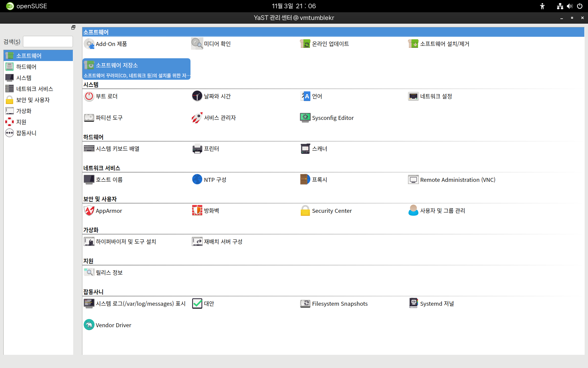
Task: Open the 온라인 업데이트 online update icon
Action: click(x=305, y=44)
